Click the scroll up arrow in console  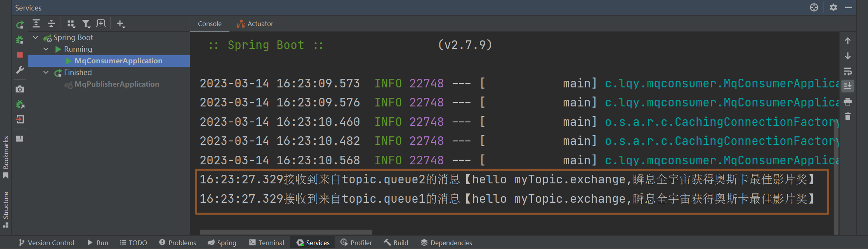pyautogui.click(x=848, y=41)
